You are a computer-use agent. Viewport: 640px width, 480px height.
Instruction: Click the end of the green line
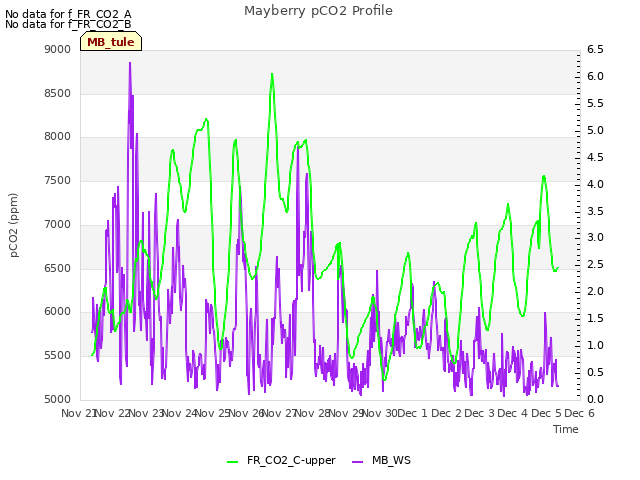pos(558,268)
